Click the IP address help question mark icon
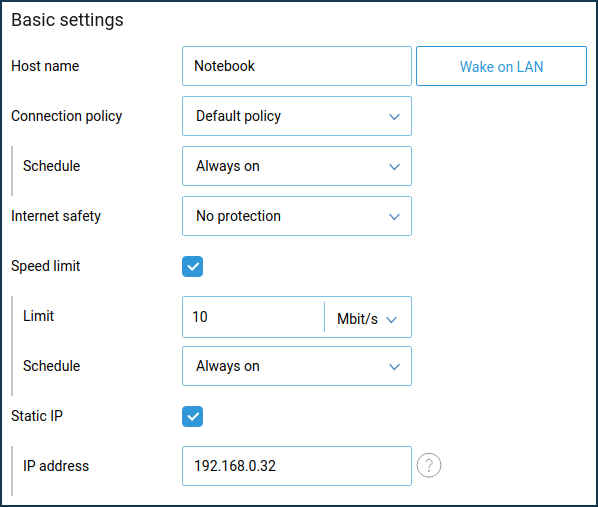This screenshot has width=598, height=507. coord(429,465)
